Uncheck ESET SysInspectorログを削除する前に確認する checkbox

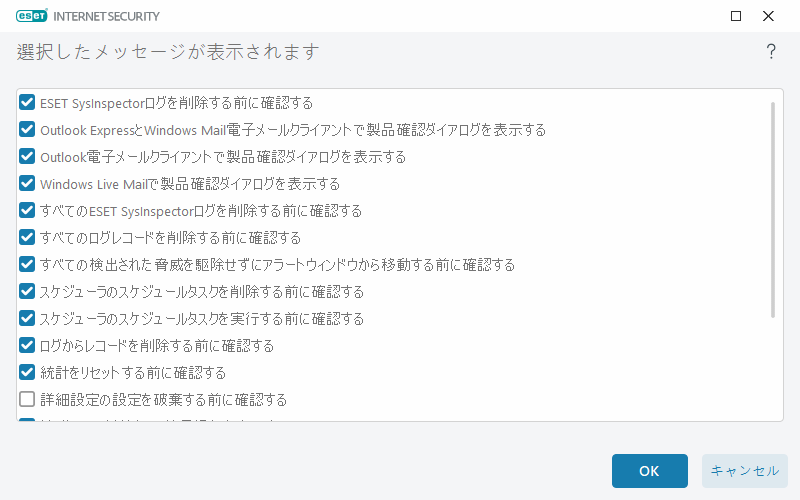coord(27,103)
